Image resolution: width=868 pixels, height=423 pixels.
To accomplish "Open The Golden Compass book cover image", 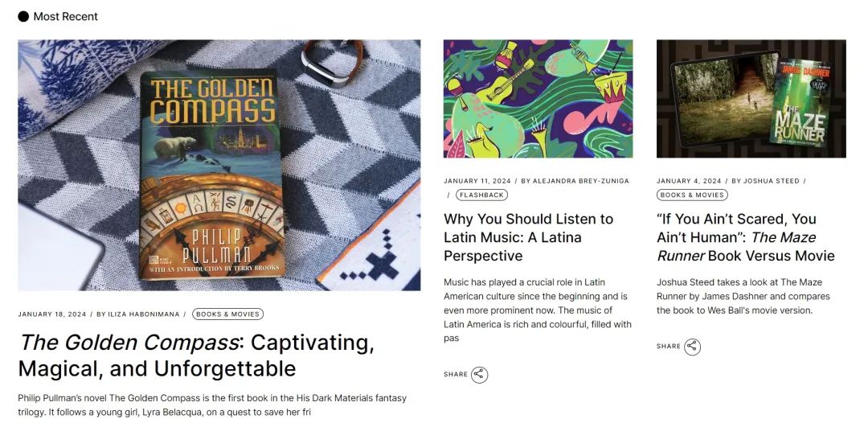I will [219, 165].
